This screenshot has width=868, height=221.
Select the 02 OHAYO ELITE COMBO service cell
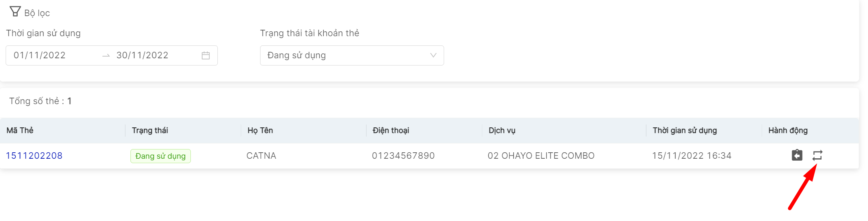[x=541, y=156]
